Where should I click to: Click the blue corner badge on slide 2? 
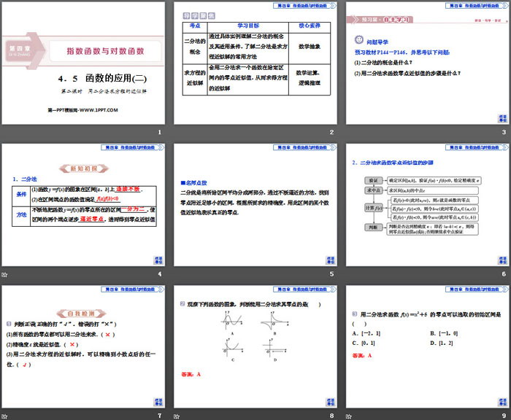(328, 119)
